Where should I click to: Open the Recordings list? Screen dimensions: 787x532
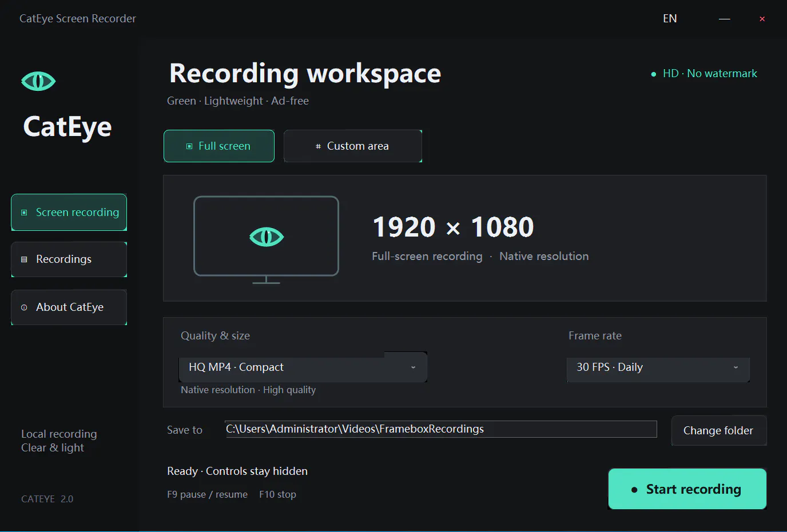[x=69, y=259]
